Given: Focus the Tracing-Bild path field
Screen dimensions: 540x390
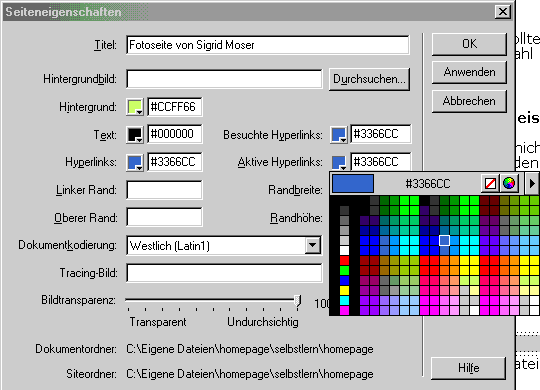Looking at the screenshot, I should [x=224, y=273].
